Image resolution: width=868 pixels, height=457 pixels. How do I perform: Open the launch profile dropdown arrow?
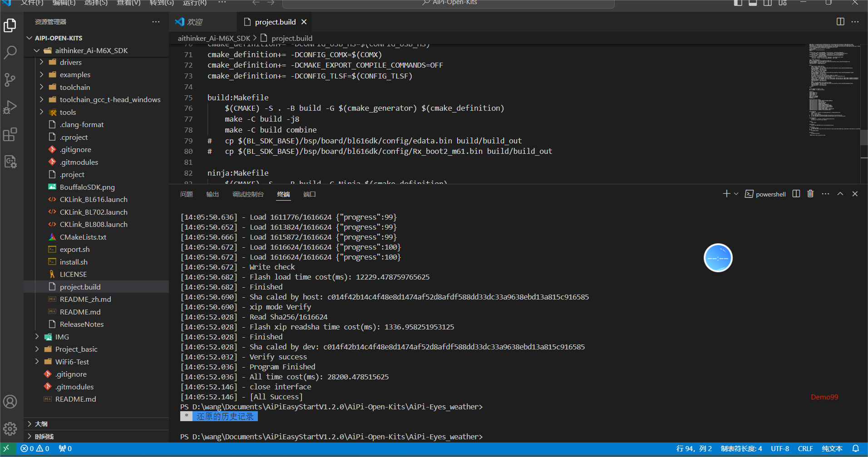pyautogui.click(x=736, y=194)
